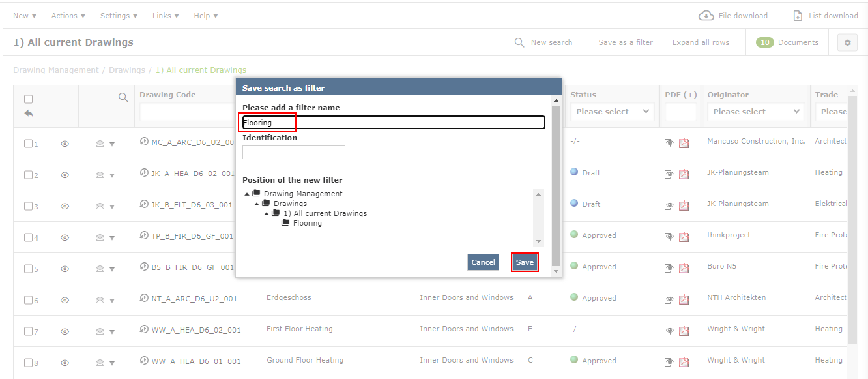Open the Originator filter dropdown
The image size is (868, 379).
[x=756, y=112]
